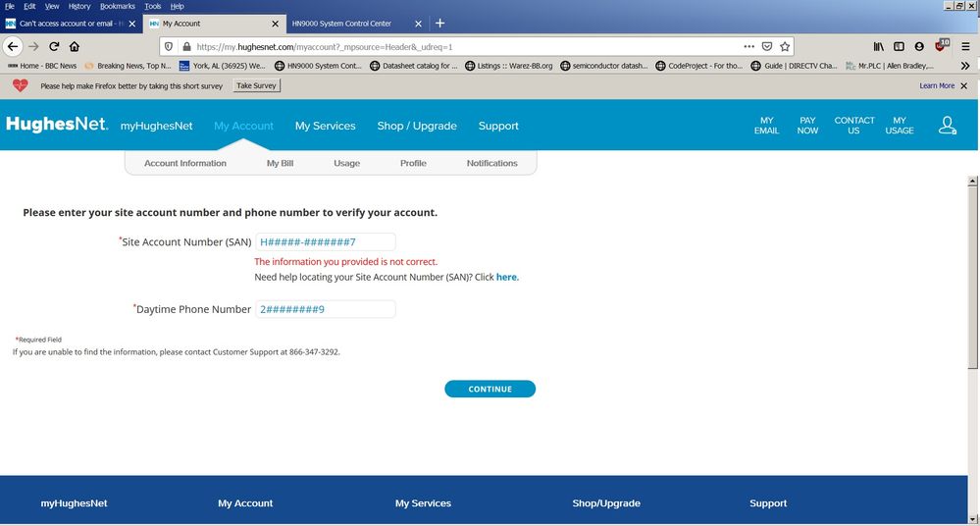The height and width of the screenshot is (526, 980).
Task: Focus the Daytime Phone Number field
Action: 325,309
